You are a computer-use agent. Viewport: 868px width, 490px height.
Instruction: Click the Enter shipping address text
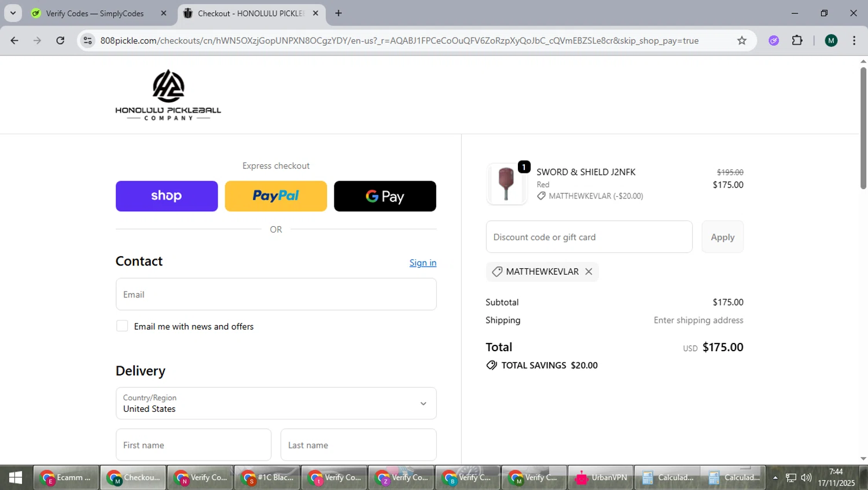(698, 320)
